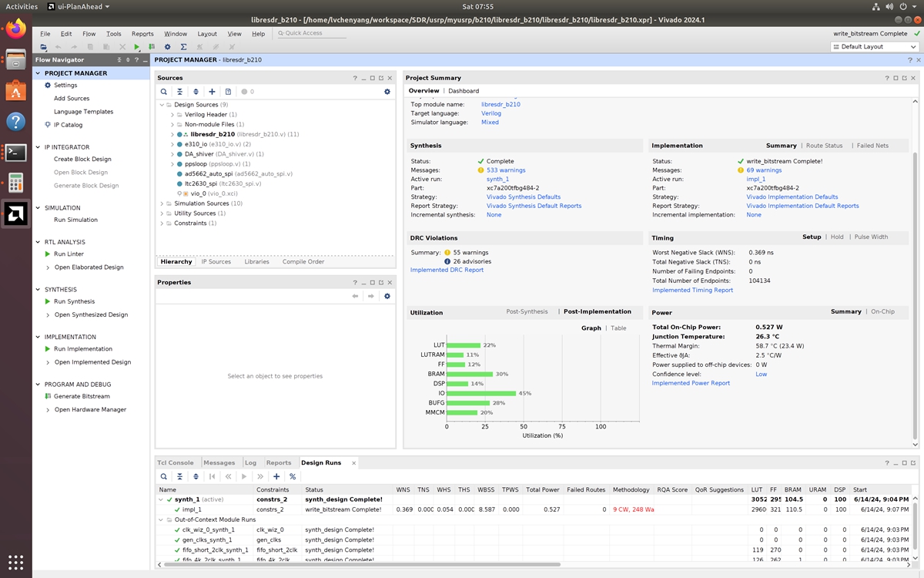The height and width of the screenshot is (578, 924).
Task: Open Properties panel settings gear
Action: point(387,296)
